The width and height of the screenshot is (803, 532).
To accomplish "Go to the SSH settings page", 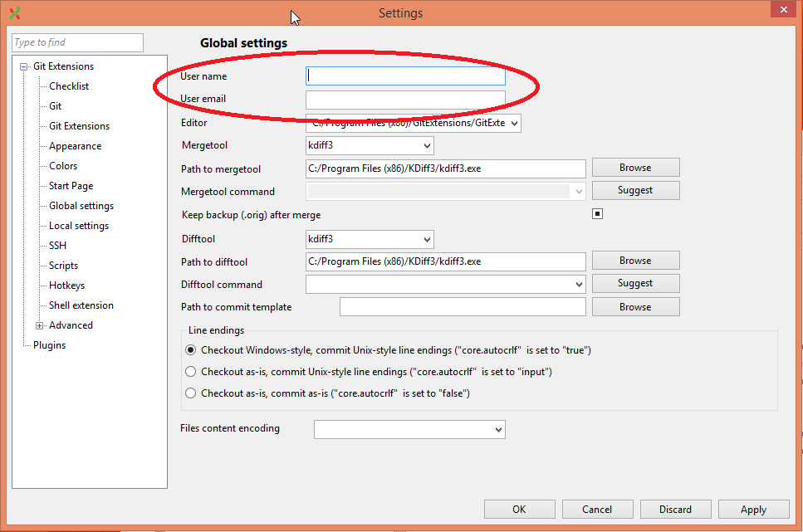I will click(x=57, y=246).
